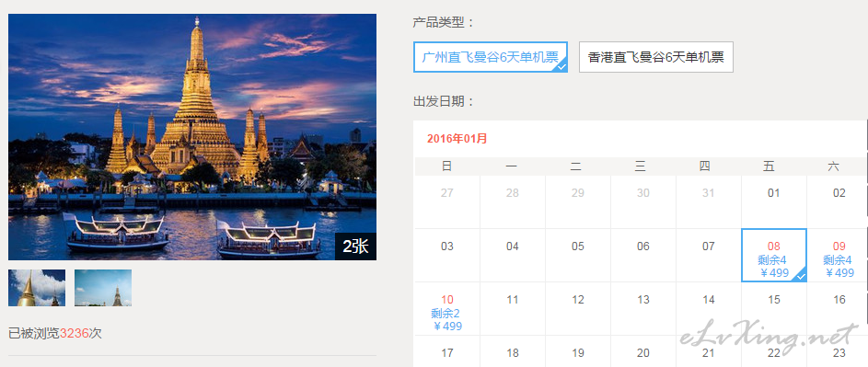Click the 三 weekday column header

click(x=641, y=166)
